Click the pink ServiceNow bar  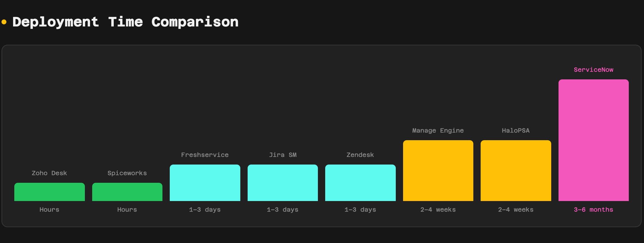(594, 140)
